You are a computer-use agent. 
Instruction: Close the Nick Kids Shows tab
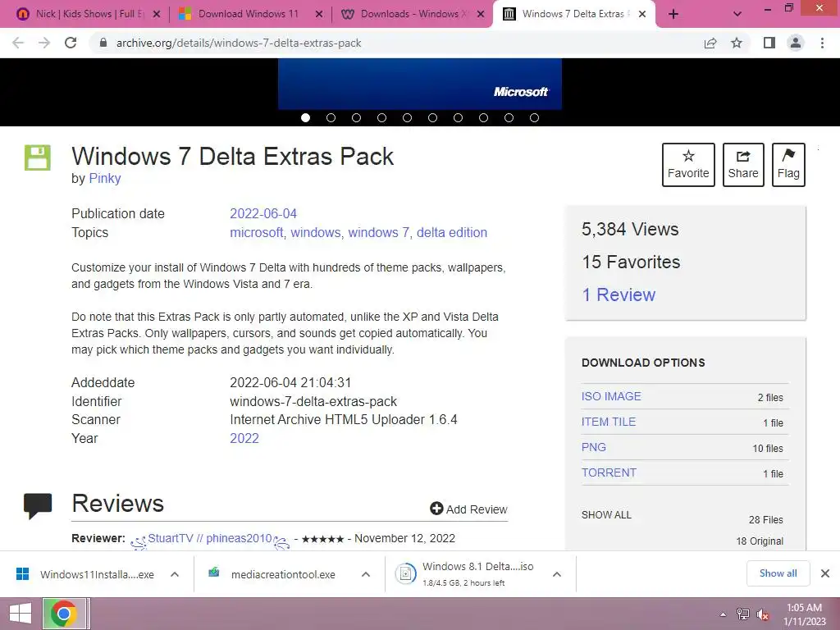157,14
